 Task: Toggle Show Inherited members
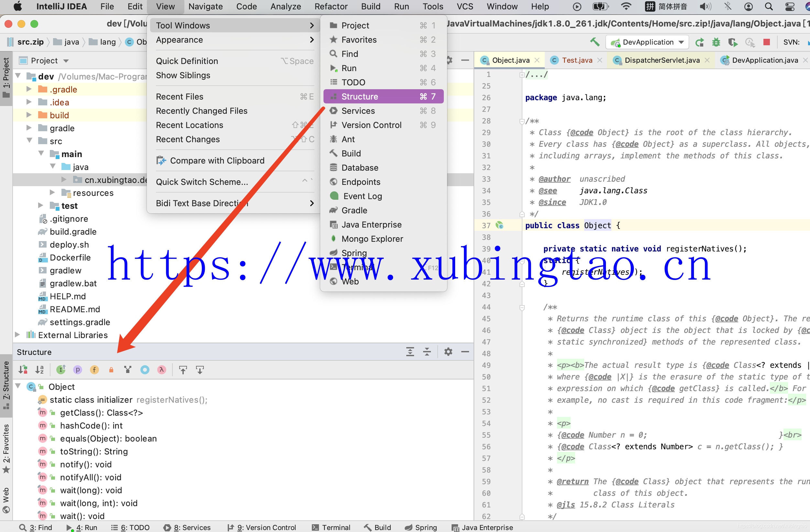(60, 370)
